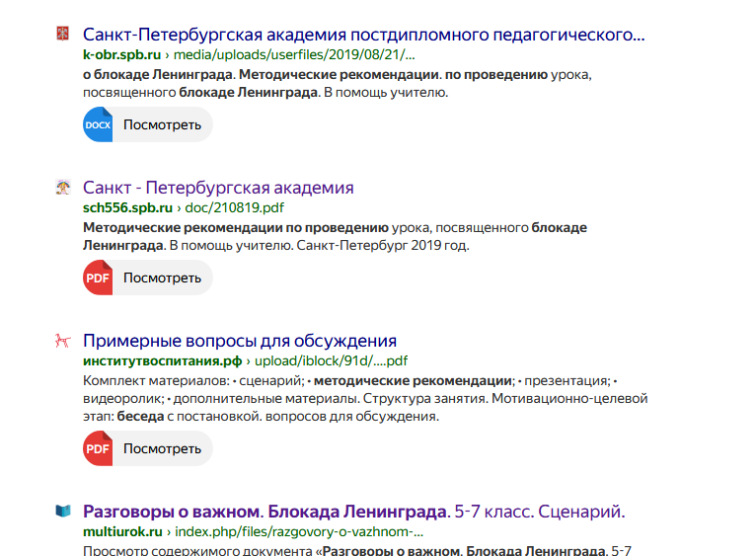
Task: Click the k-obr.spb.ru site favicon
Action: (x=63, y=35)
